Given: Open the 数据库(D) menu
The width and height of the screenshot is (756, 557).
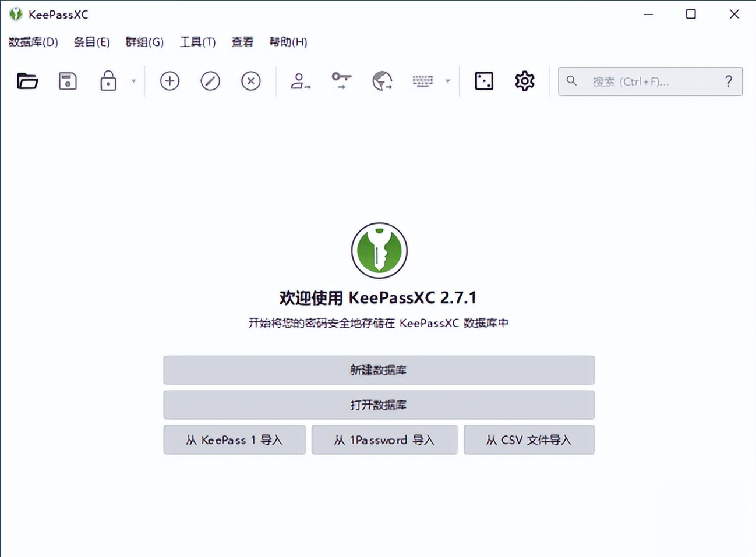Looking at the screenshot, I should (x=33, y=42).
